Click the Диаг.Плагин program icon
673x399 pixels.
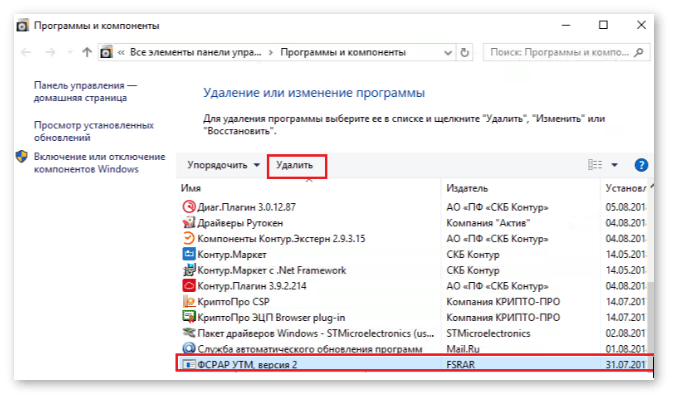pos(189,207)
